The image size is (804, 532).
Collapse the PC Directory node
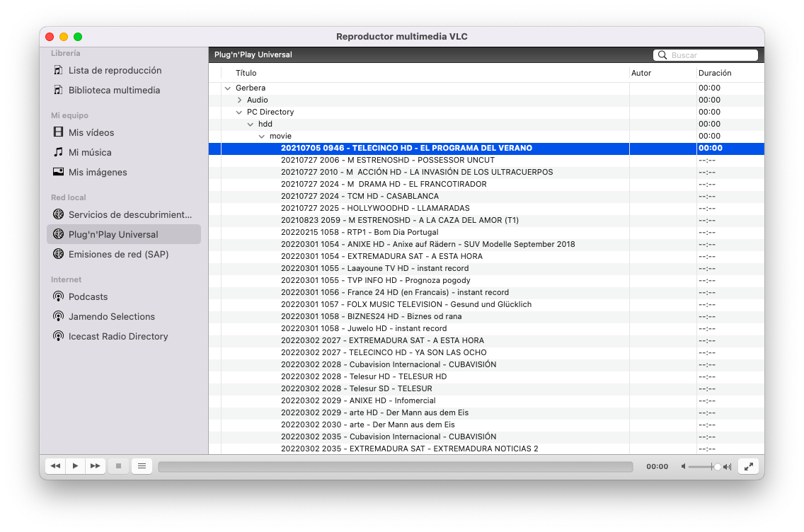239,112
